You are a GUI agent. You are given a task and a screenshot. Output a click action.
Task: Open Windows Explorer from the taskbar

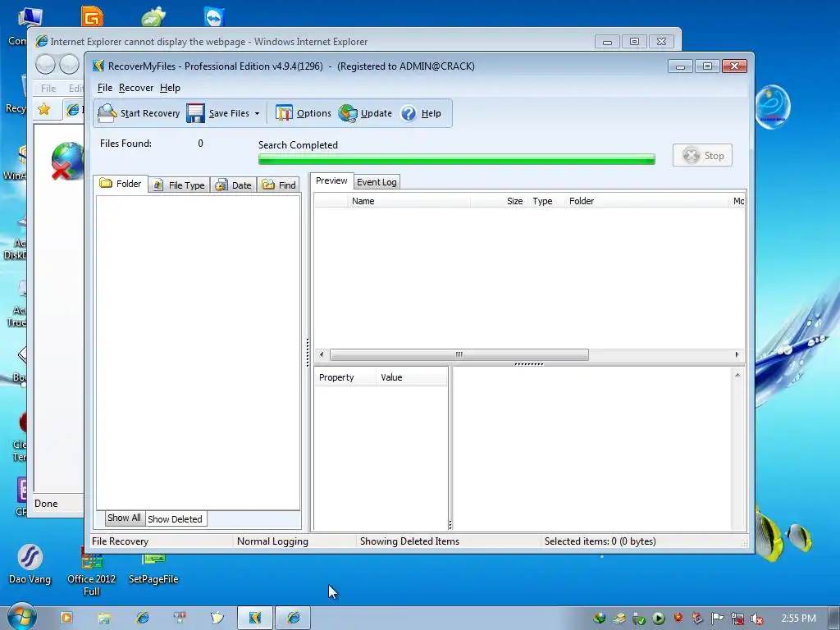[104, 619]
